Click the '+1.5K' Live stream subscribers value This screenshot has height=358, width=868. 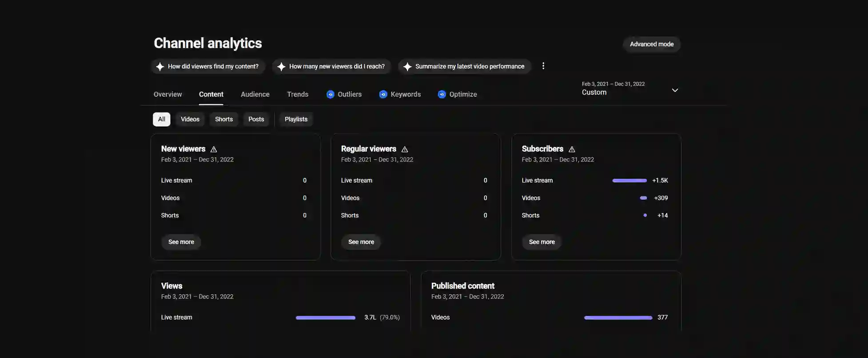pyautogui.click(x=660, y=181)
